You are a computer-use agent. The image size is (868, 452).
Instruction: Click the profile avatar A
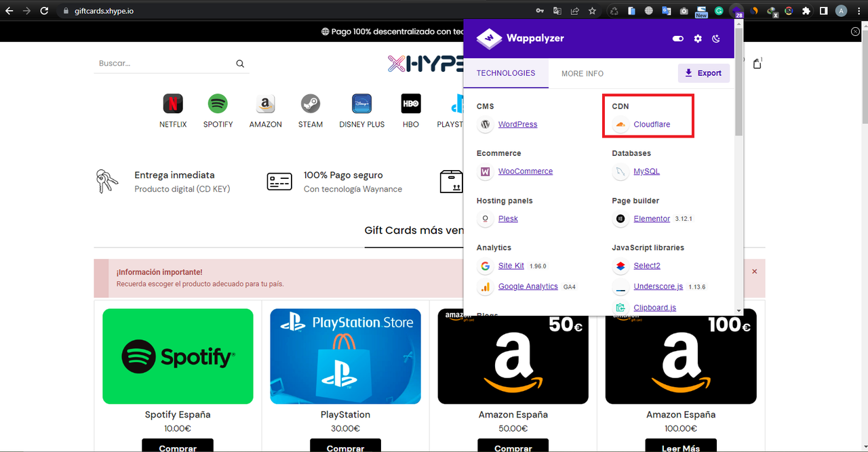click(842, 11)
